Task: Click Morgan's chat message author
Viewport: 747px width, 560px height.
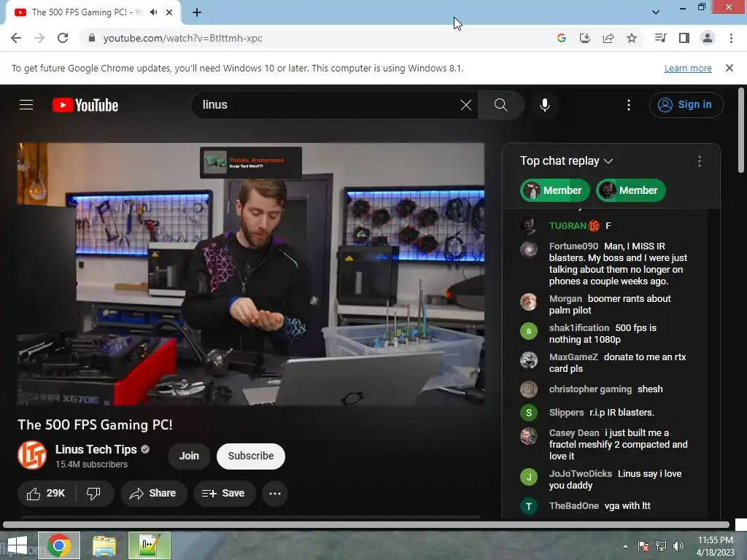Action: pos(565,298)
